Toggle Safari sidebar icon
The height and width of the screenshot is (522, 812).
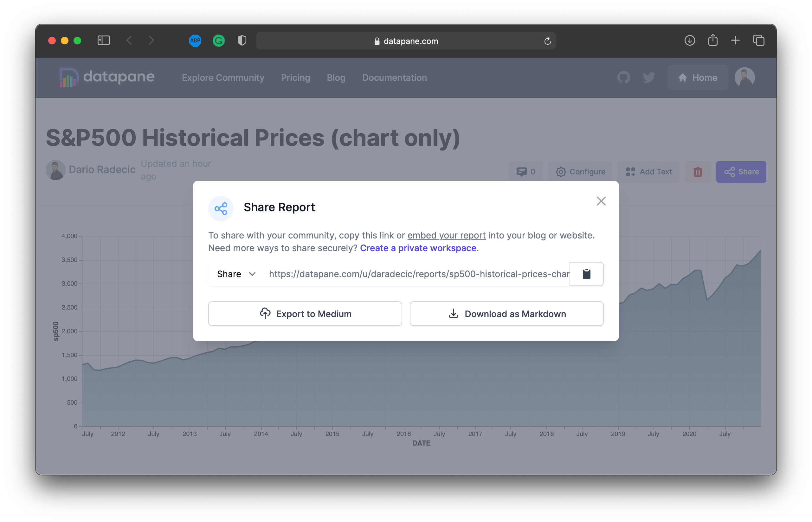(x=104, y=41)
